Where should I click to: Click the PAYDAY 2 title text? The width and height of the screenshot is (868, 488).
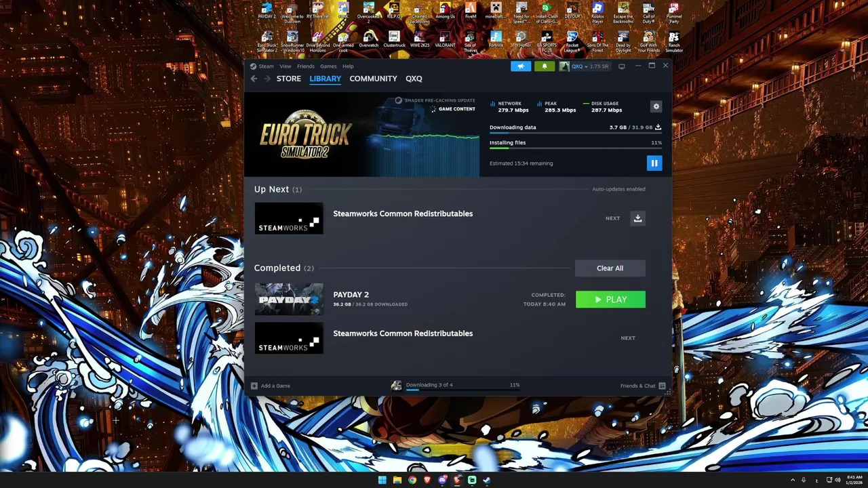pyautogui.click(x=351, y=295)
